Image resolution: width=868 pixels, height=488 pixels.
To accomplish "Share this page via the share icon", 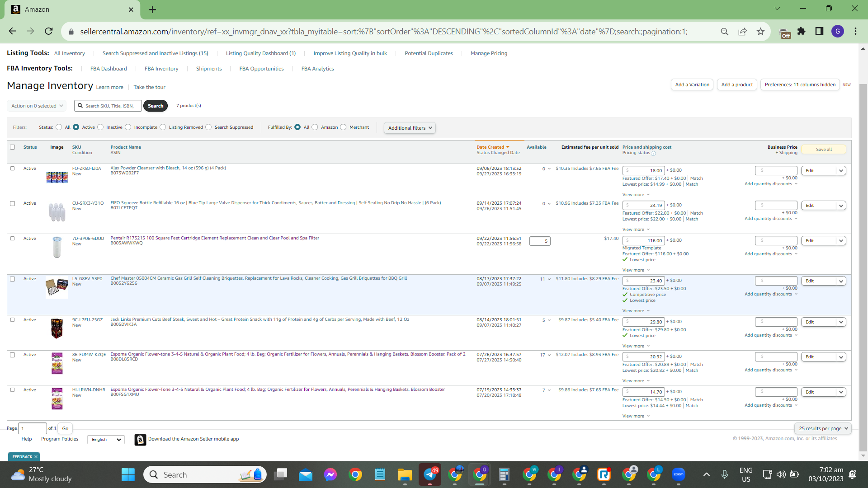I will [x=742, y=32].
